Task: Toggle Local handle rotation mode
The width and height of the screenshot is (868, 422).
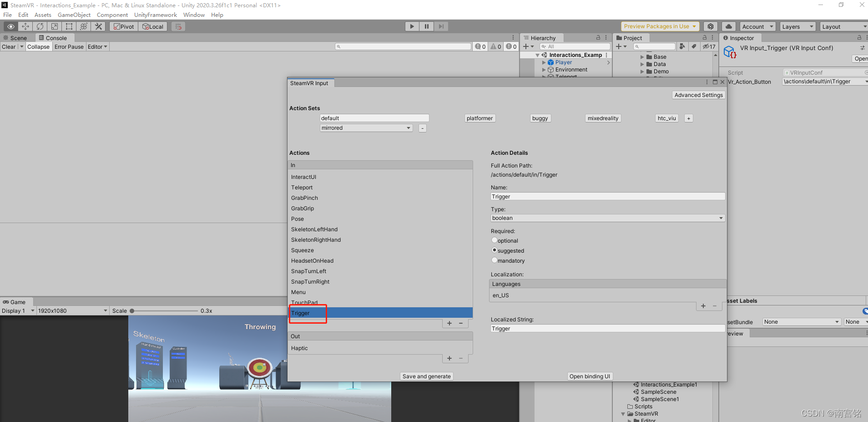Action: point(153,26)
